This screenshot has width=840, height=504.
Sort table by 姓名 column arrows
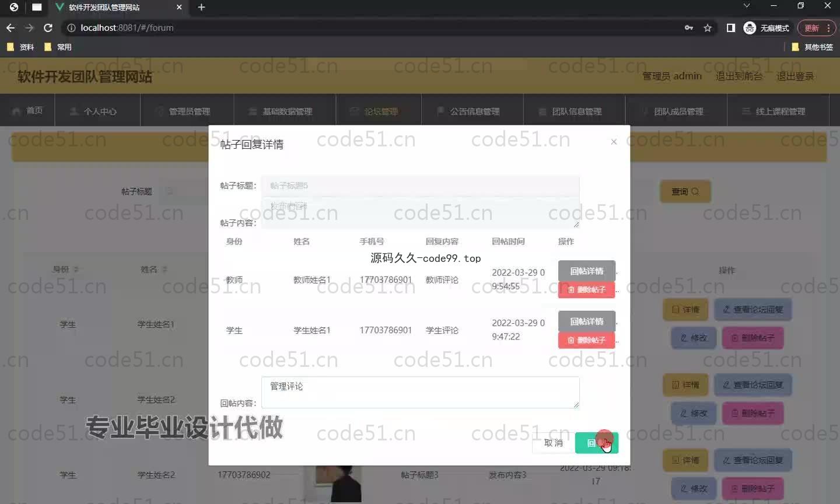(x=164, y=269)
